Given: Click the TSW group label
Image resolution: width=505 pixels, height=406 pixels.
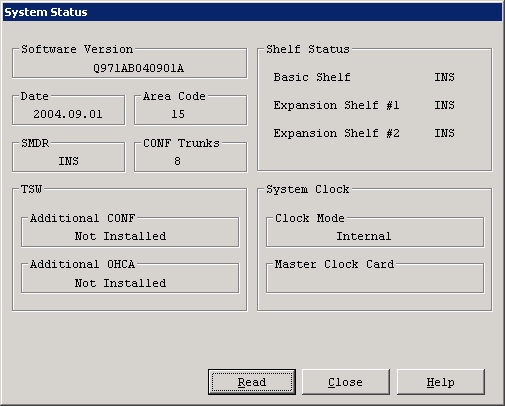Looking at the screenshot, I should click(31, 189).
